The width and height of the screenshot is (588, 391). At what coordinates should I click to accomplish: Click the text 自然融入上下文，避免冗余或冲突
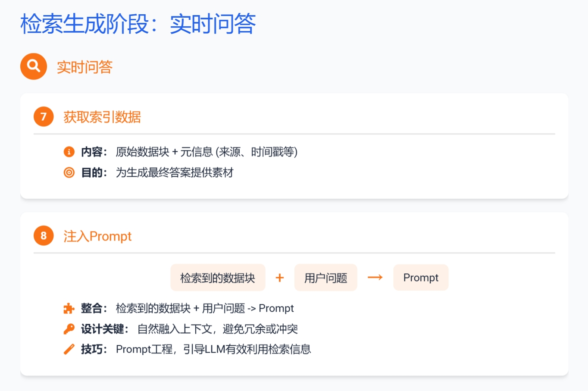coord(218,329)
